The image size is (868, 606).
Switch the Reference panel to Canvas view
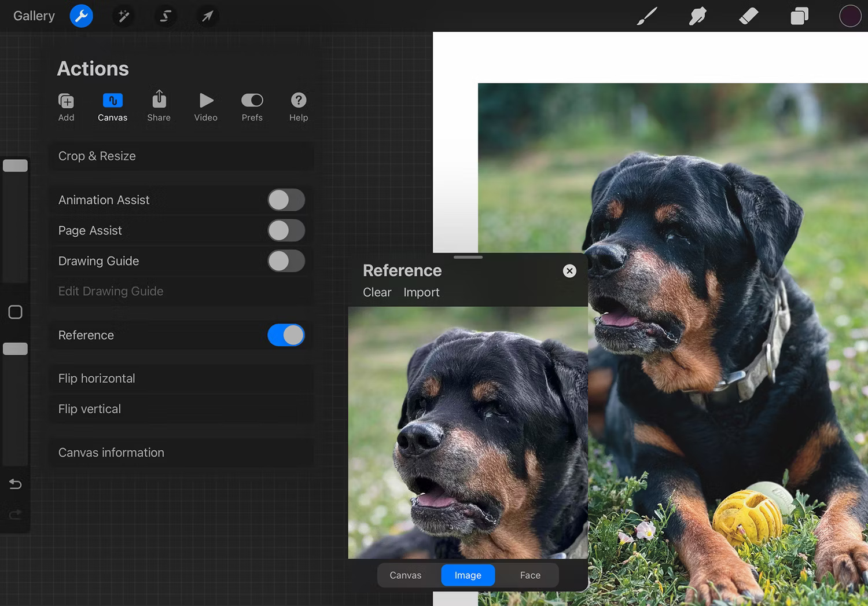[406, 575]
